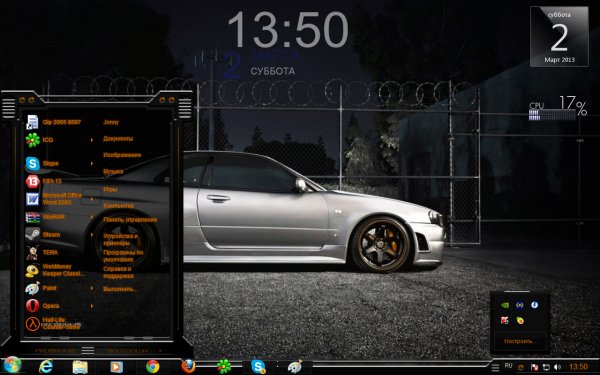600x375 pixels.
Task: Open the network tray icon
Action: 545,367
